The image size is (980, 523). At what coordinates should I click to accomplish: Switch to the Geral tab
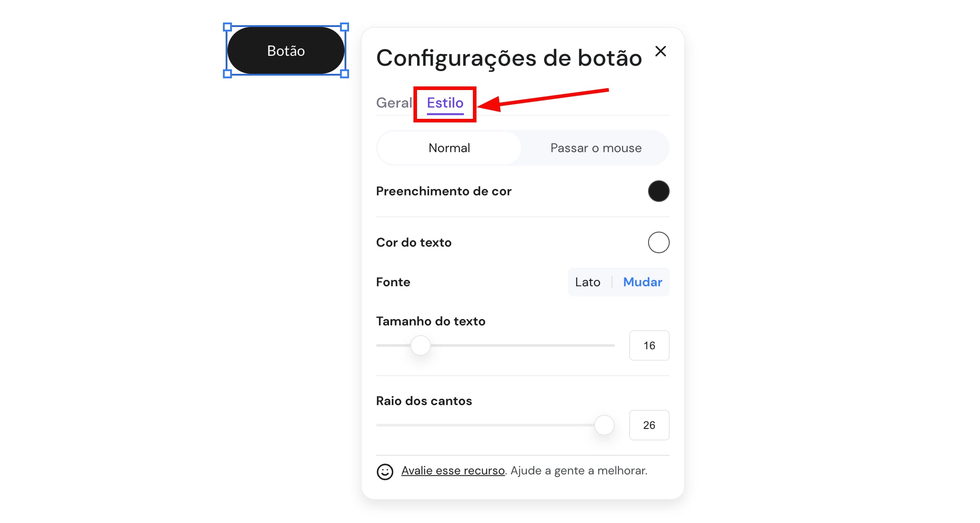[x=394, y=103]
